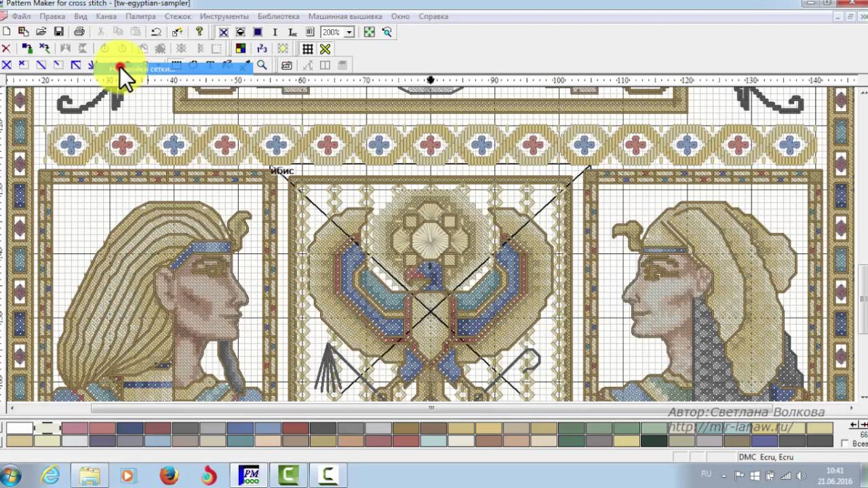This screenshot has width=868, height=488.
Task: Open the Справка menu
Action: [433, 16]
